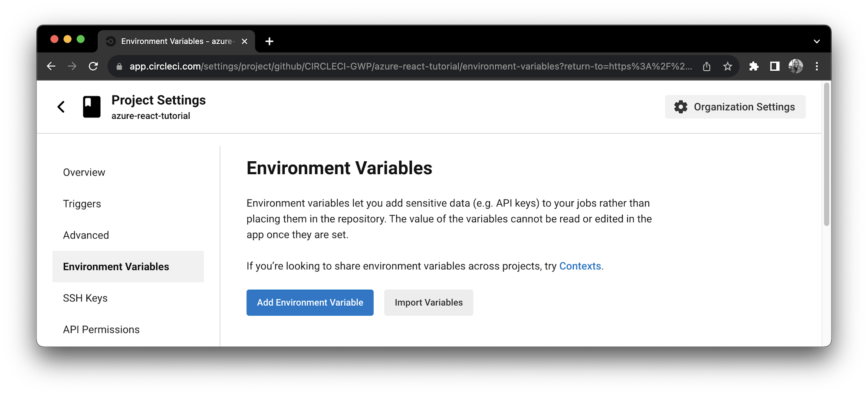Click the padlock icon in the address bar

click(118, 66)
